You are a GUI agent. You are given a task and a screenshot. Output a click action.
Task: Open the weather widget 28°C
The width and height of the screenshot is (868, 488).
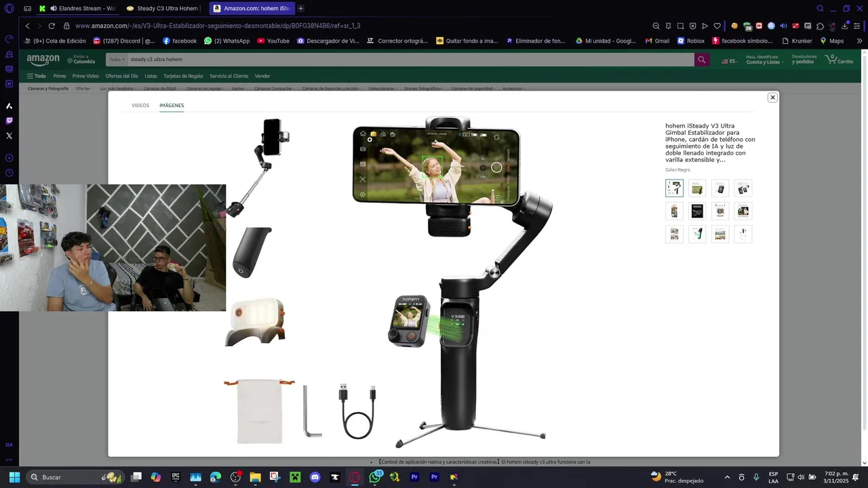(677, 477)
